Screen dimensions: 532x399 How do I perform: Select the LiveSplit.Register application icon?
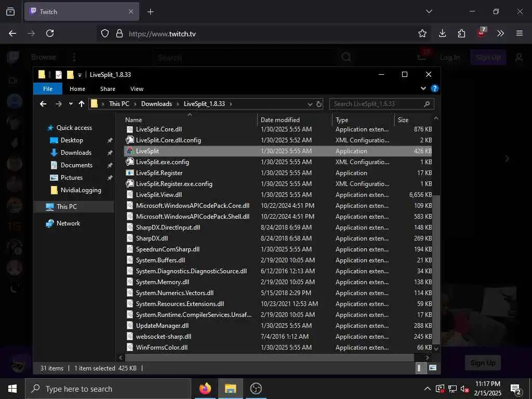(129, 172)
